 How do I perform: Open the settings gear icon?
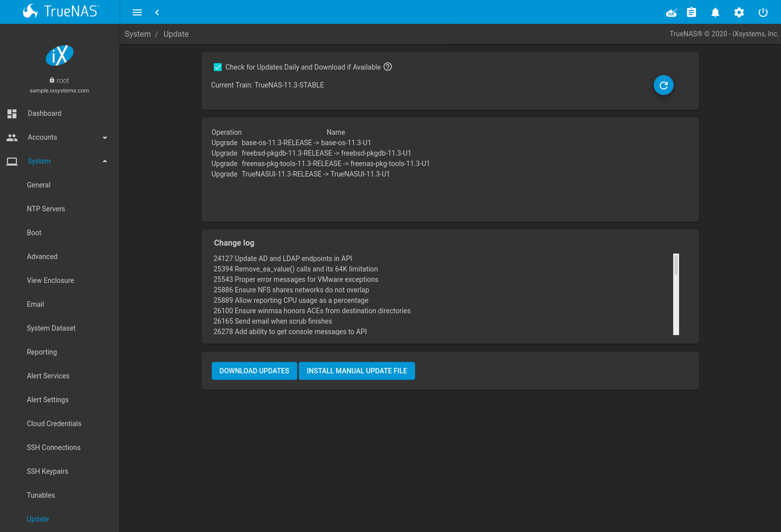tap(739, 12)
